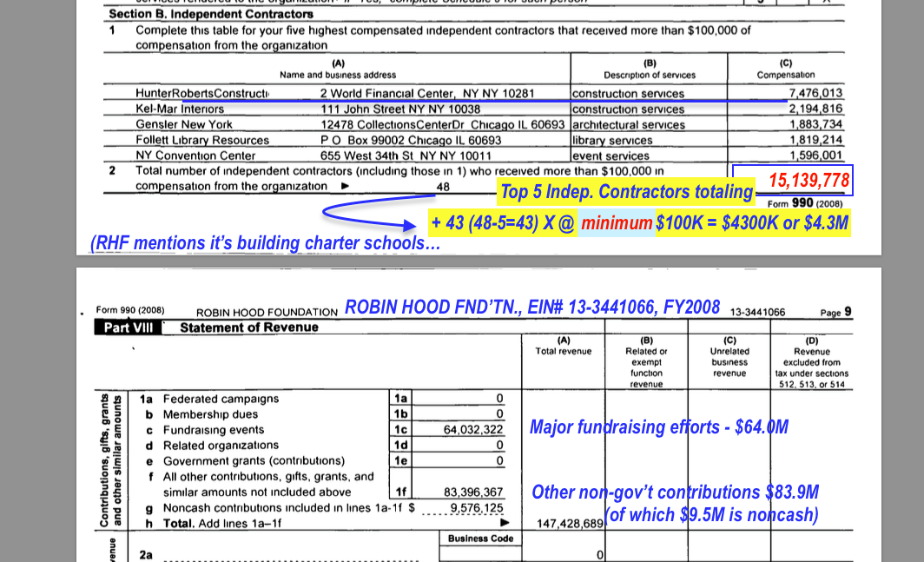Click the HunterRoberts Construction contractor name
This screenshot has width=924, height=562.
(x=202, y=94)
